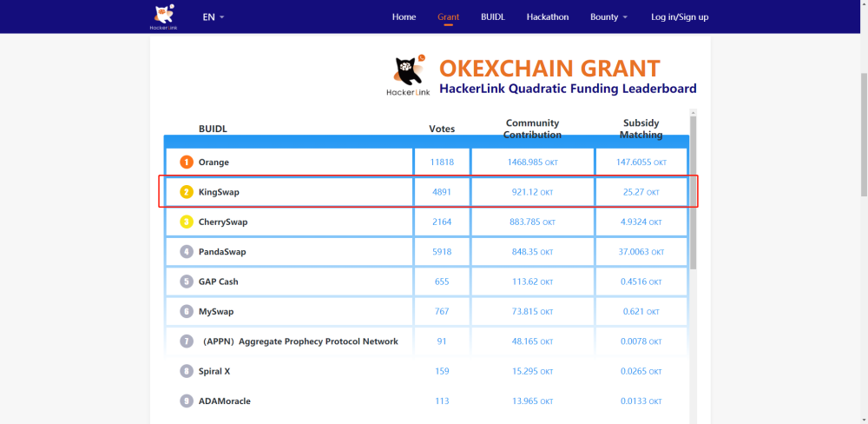This screenshot has height=424, width=868.
Task: Click the 48.165 OKT contribution value
Action: tap(533, 341)
